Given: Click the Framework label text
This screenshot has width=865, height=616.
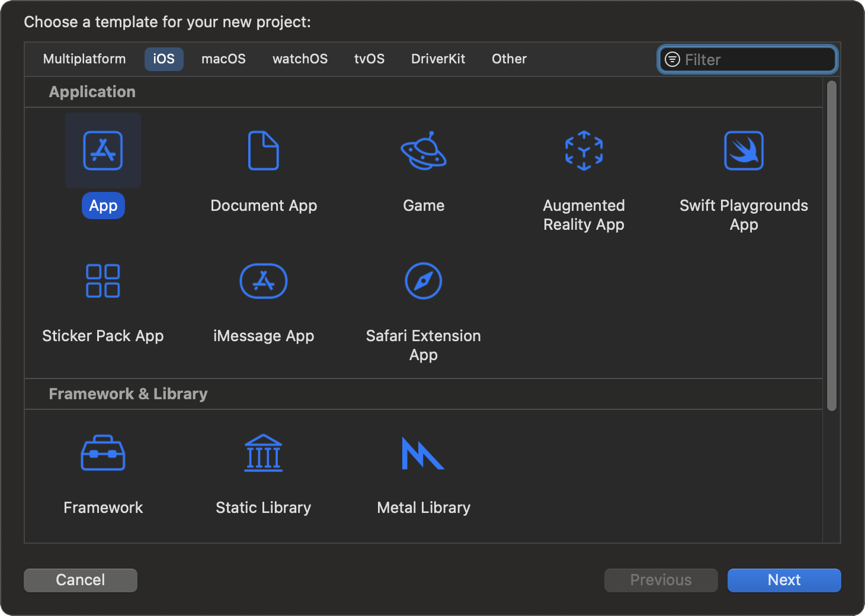Looking at the screenshot, I should [103, 508].
